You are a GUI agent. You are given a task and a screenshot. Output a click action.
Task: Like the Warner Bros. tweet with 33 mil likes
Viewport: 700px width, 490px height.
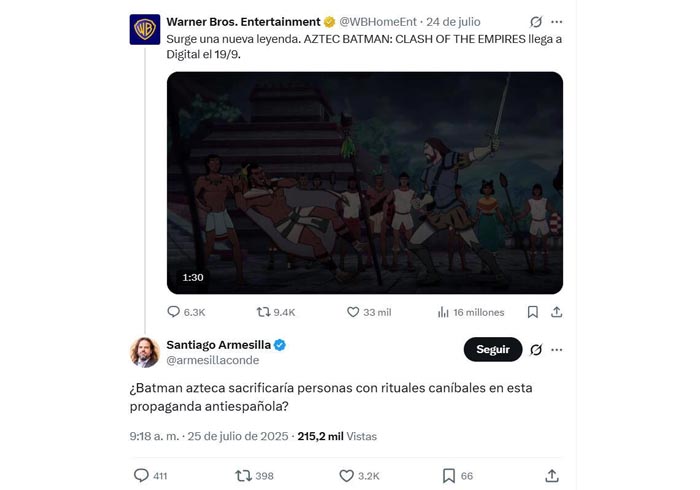click(369, 312)
